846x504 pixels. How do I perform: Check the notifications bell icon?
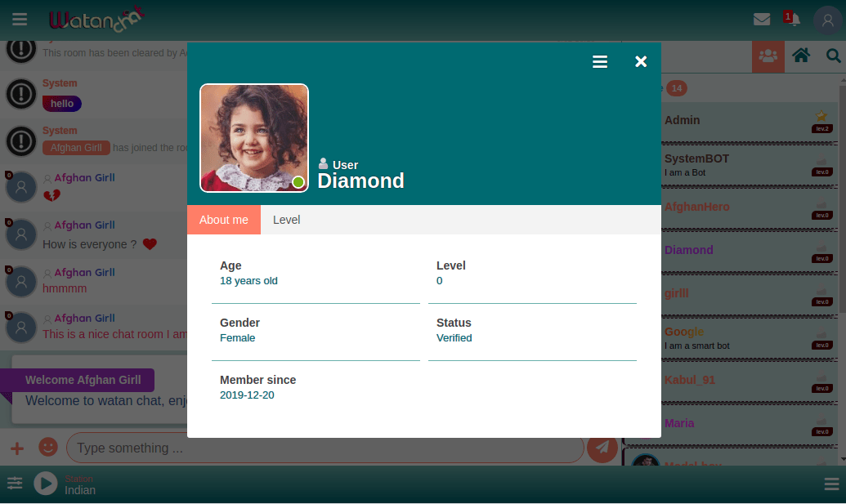[x=794, y=20]
